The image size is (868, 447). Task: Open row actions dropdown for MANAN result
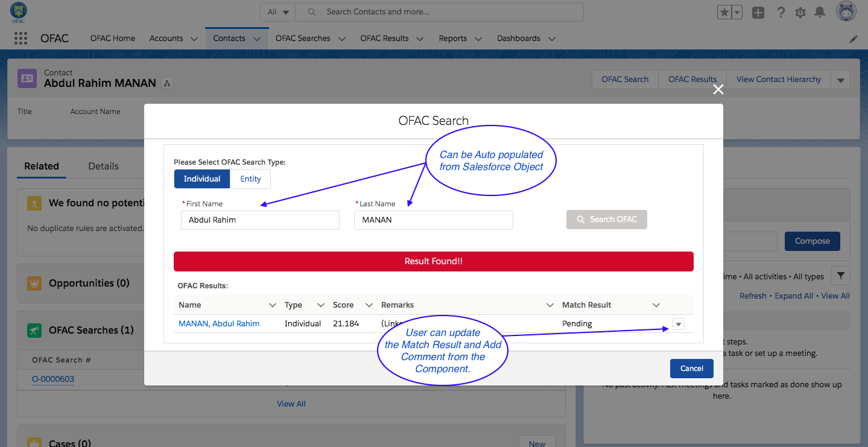click(679, 325)
